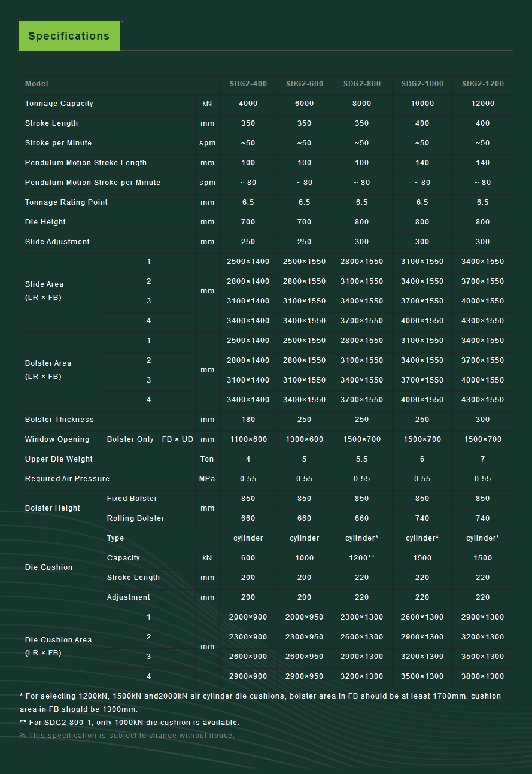Select the SDG2-1200 model column header
532x774 pixels.
(482, 84)
